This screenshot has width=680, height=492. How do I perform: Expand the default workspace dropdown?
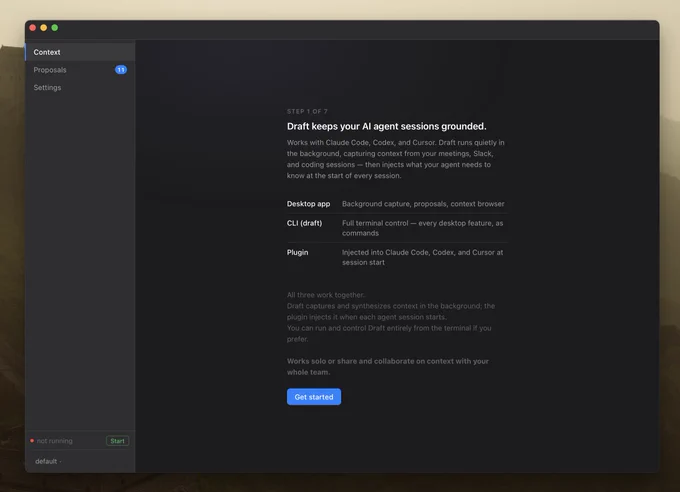click(x=48, y=461)
